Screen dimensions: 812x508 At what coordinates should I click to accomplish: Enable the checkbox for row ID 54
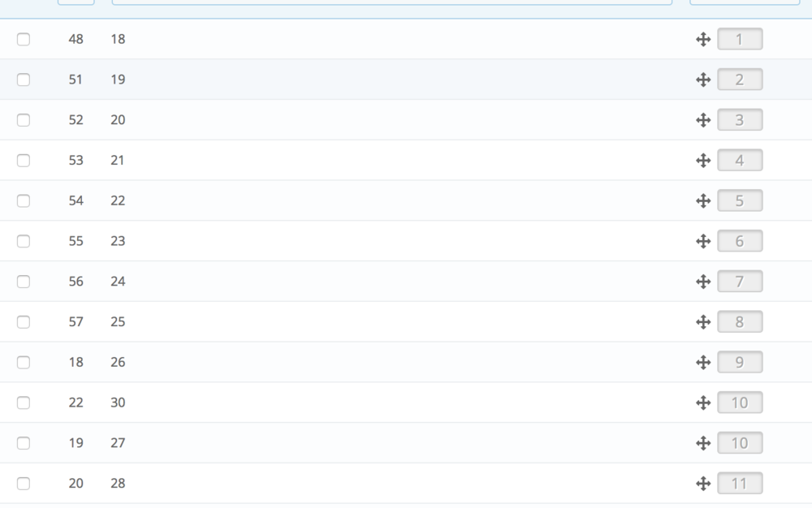click(x=24, y=200)
